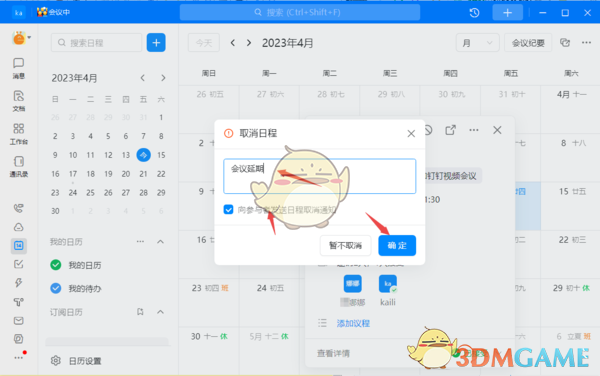
Task: Click the 搜索日程 search field
Action: coord(96,42)
